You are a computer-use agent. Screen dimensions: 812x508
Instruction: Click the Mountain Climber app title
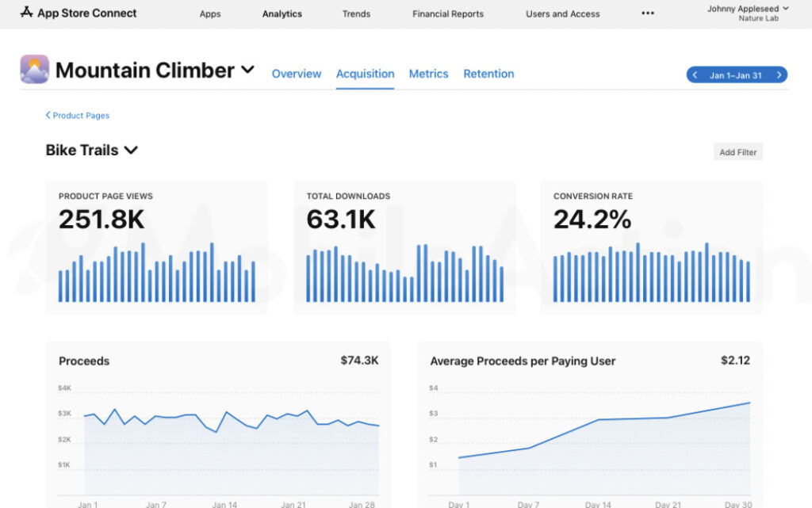145,71
